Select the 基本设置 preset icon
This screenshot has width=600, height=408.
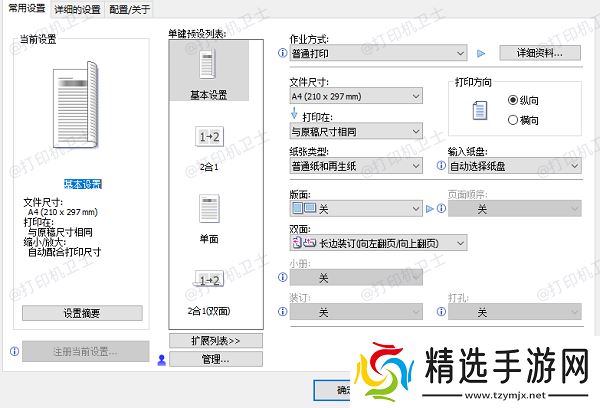(209, 65)
